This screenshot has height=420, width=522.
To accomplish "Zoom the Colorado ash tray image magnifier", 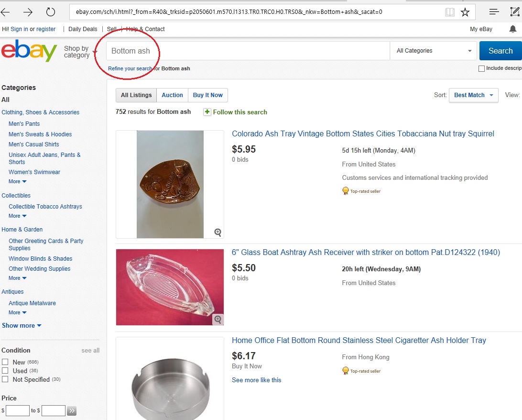I will (218, 232).
